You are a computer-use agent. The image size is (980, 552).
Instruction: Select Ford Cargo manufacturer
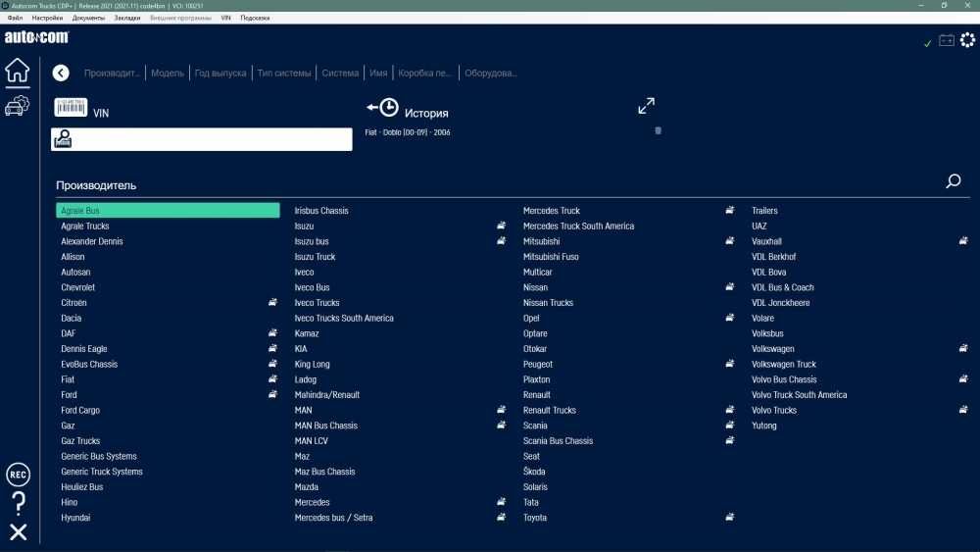(80, 410)
